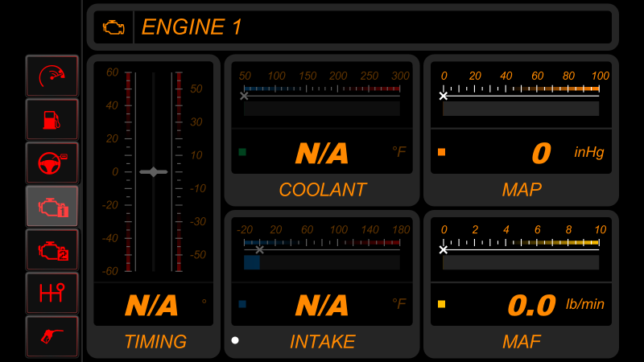644x362 pixels.
Task: Click the COOLANT gauge label
Action: coord(323,190)
